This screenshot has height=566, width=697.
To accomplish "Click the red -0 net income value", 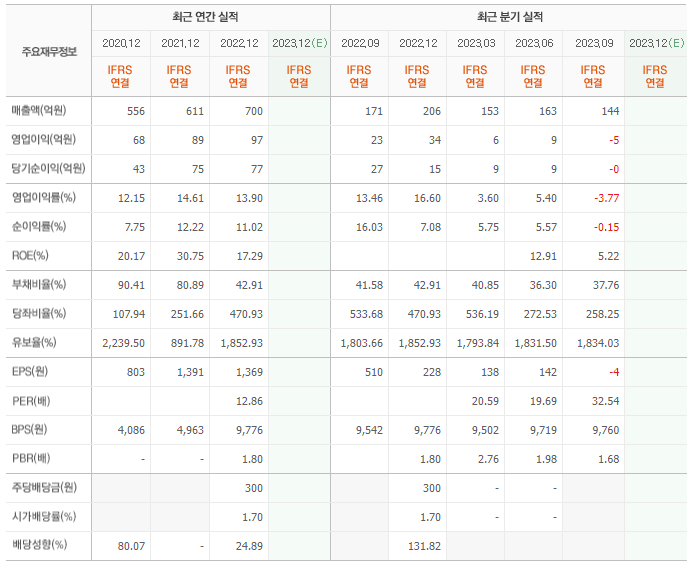I will [x=614, y=169].
